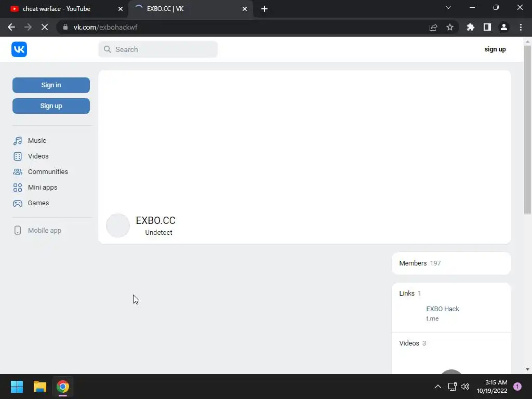The width and height of the screenshot is (532, 399).
Task: Click the page vertical scrollbar
Action: (x=527, y=130)
